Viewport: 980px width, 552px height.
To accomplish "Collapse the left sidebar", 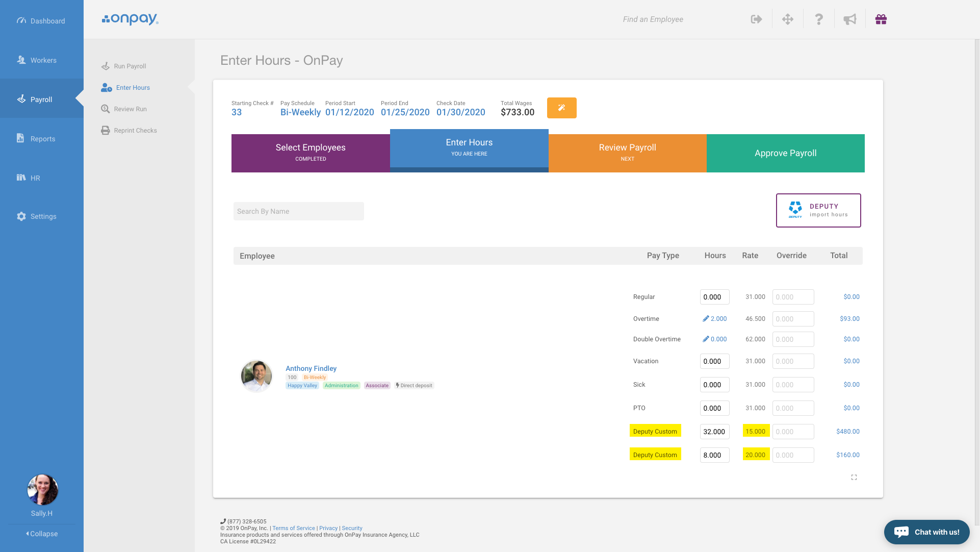I will (x=42, y=534).
